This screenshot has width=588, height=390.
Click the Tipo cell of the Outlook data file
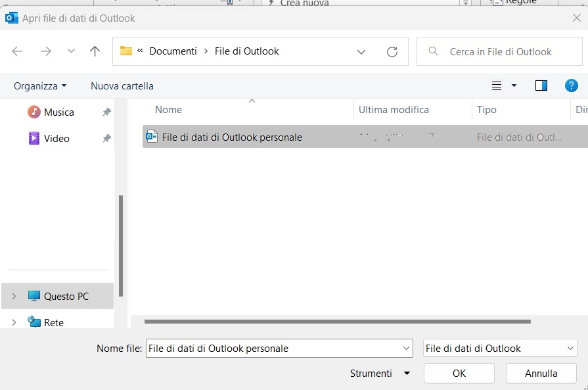[x=519, y=137]
